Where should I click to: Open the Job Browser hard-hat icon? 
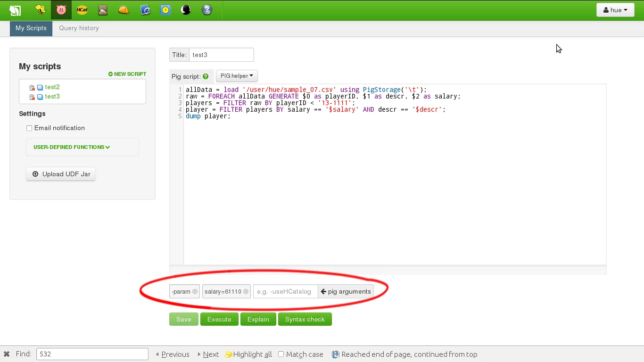coord(124,9)
